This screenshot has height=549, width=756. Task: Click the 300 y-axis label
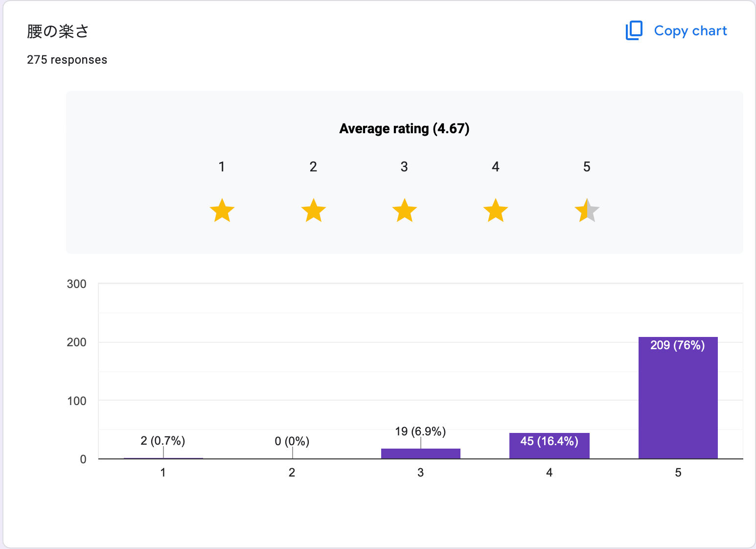tap(76, 284)
